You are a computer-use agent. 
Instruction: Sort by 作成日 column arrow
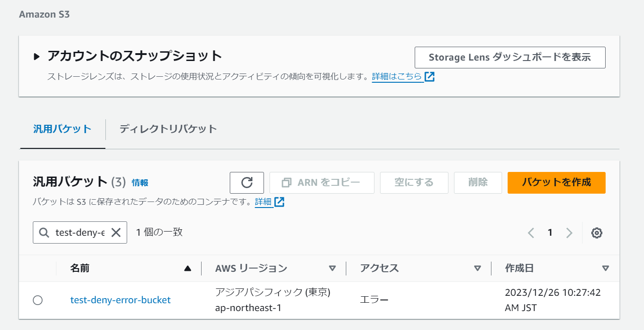point(606,268)
